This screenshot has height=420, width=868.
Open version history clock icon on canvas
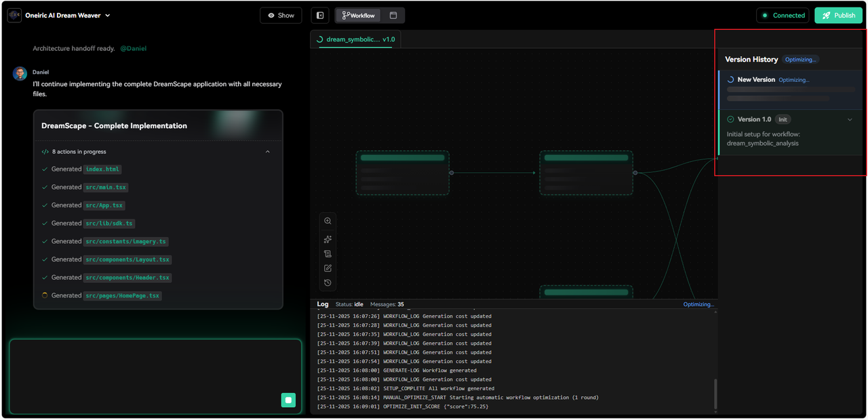(328, 283)
